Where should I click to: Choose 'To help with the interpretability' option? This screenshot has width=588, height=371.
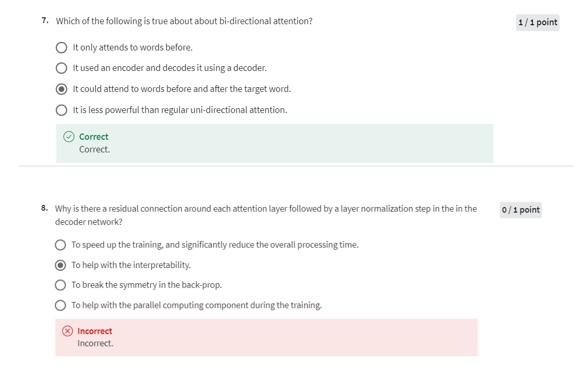(x=60, y=265)
